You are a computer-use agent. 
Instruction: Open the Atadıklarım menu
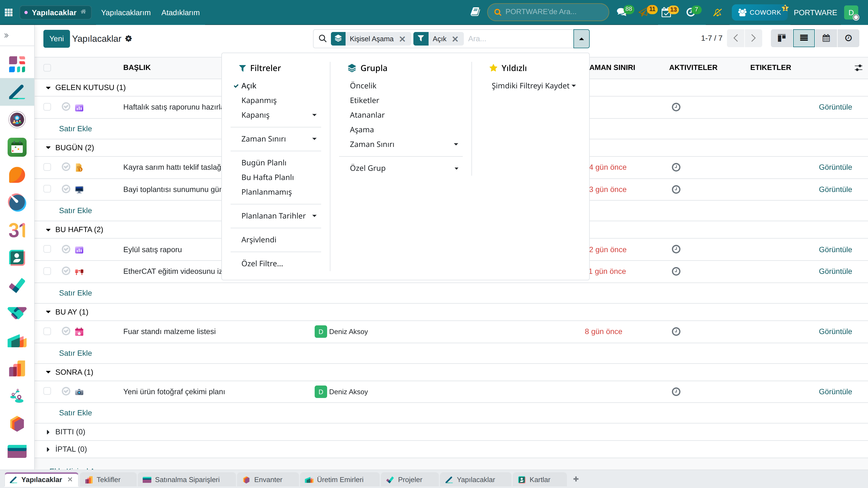pyautogui.click(x=180, y=12)
